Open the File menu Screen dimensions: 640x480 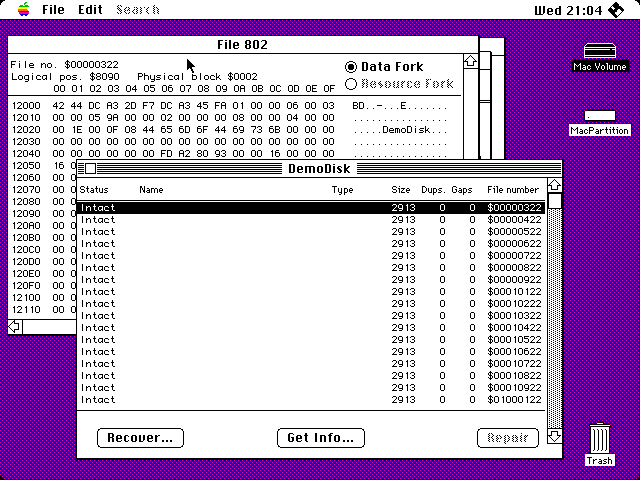pos(53,9)
